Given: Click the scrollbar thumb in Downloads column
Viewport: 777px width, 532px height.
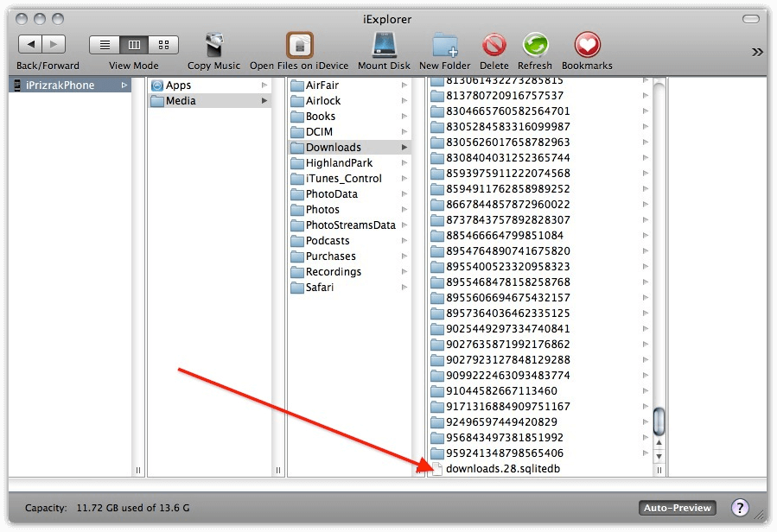Looking at the screenshot, I should click(659, 420).
